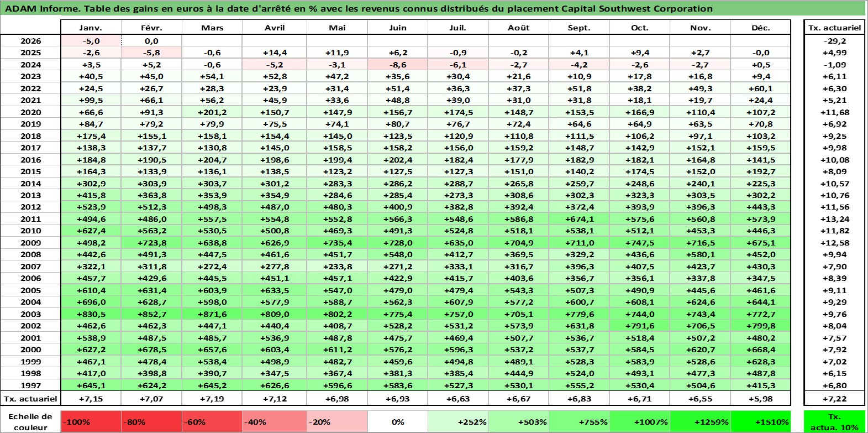Select the +60,1 cell in the 2022 row

coord(761,88)
